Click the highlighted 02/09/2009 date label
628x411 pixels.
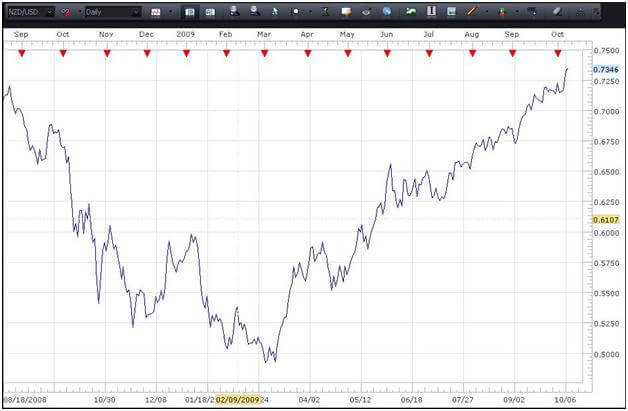[x=237, y=397]
